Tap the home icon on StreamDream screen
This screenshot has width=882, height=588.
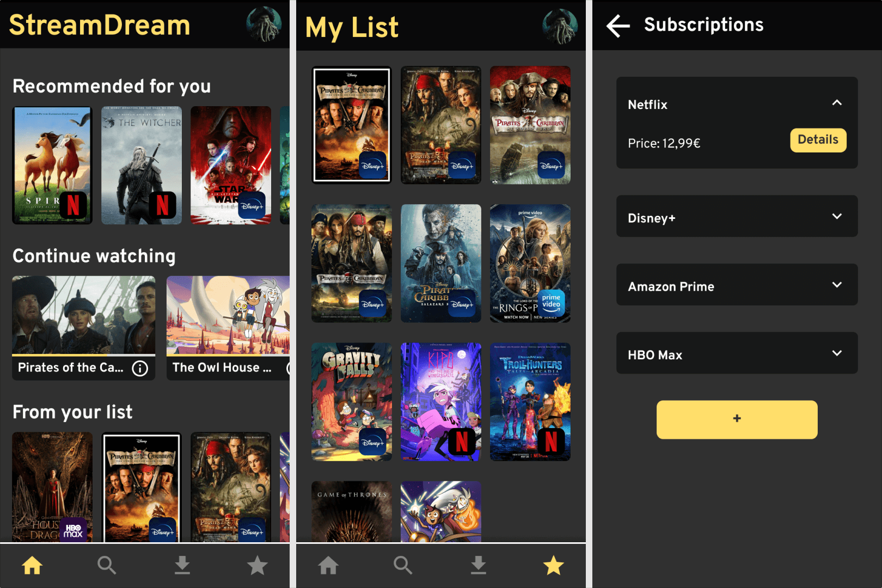(x=32, y=566)
